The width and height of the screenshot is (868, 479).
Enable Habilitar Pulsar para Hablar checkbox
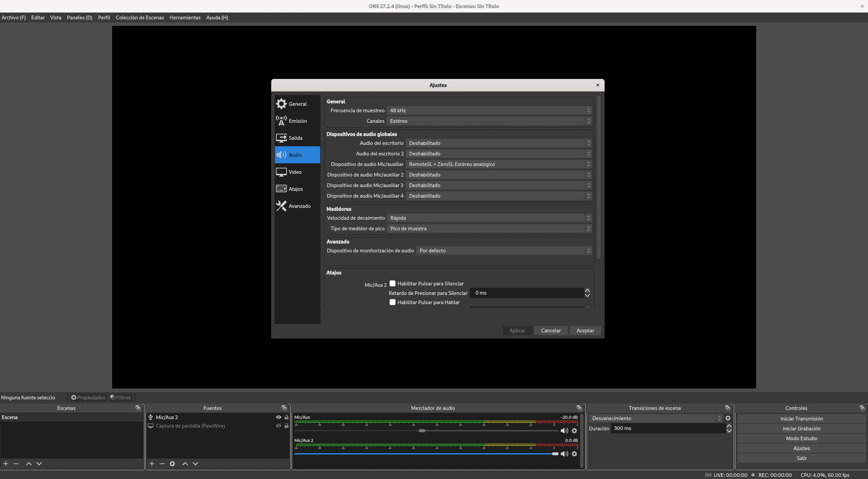pyautogui.click(x=393, y=302)
